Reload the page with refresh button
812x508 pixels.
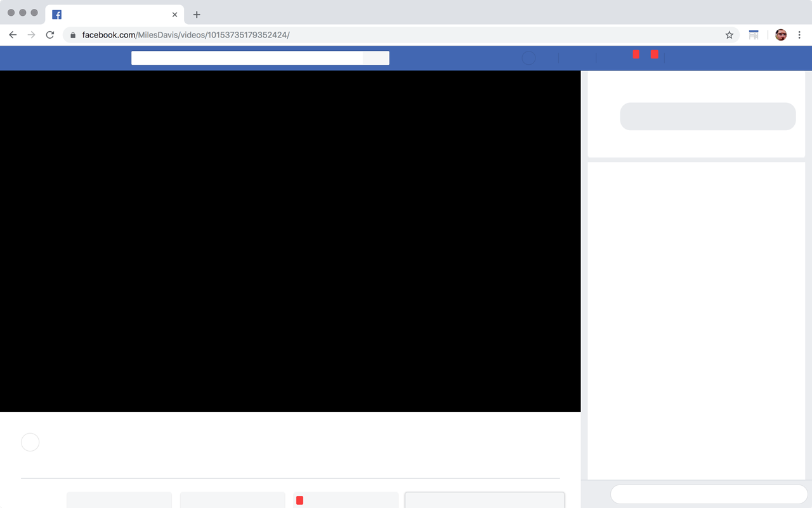(x=49, y=35)
